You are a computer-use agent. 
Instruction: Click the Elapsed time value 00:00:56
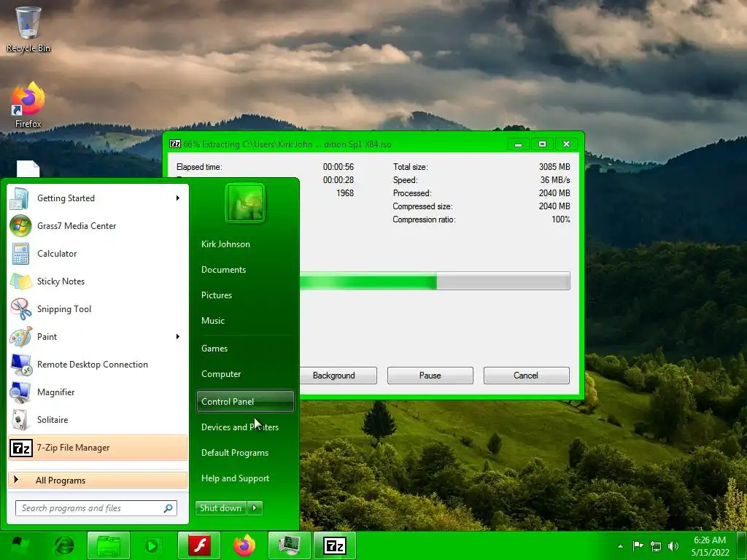click(x=338, y=167)
